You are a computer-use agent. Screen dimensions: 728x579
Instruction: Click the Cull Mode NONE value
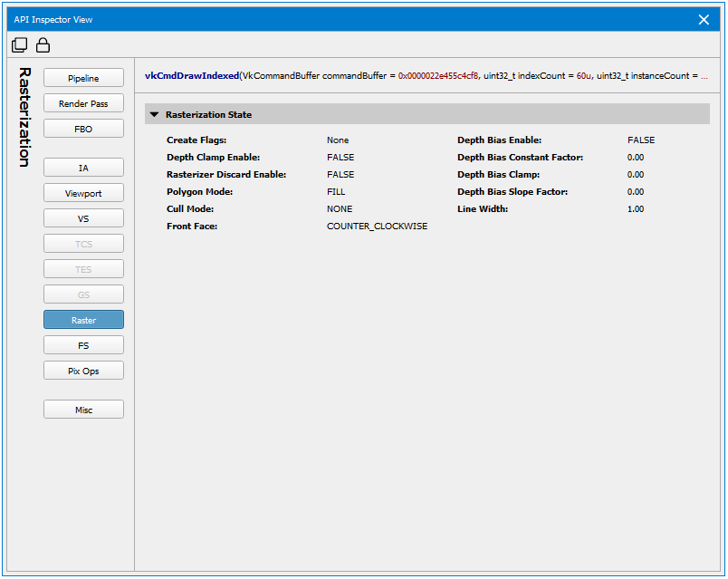340,209
